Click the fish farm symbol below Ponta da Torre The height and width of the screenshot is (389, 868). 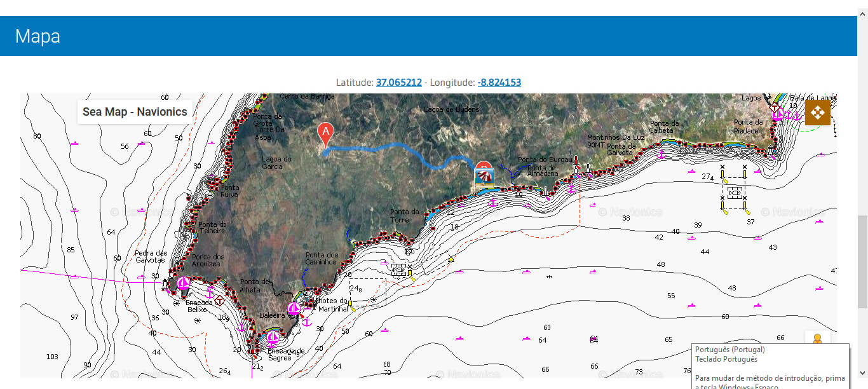tap(399, 270)
